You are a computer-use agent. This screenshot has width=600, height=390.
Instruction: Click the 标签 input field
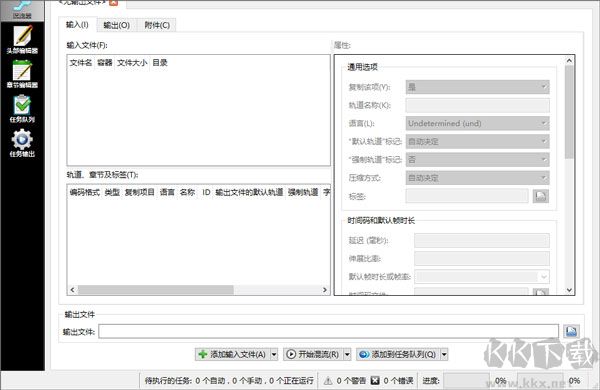coord(467,196)
